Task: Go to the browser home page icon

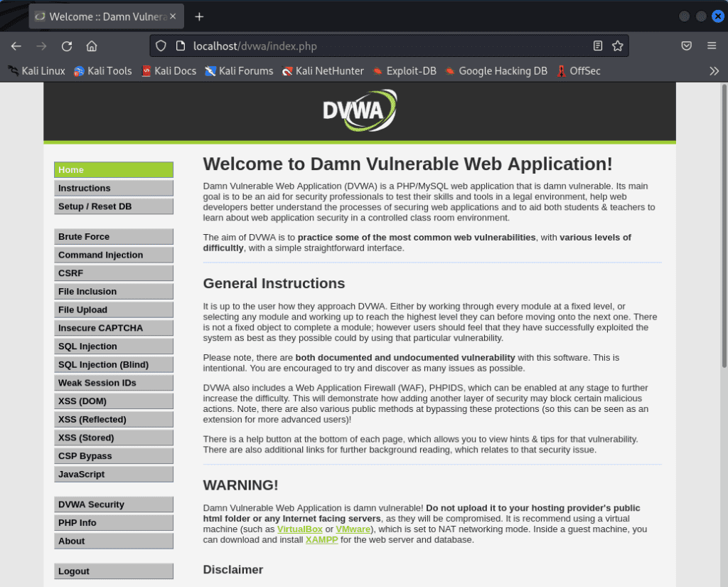Action: click(92, 46)
